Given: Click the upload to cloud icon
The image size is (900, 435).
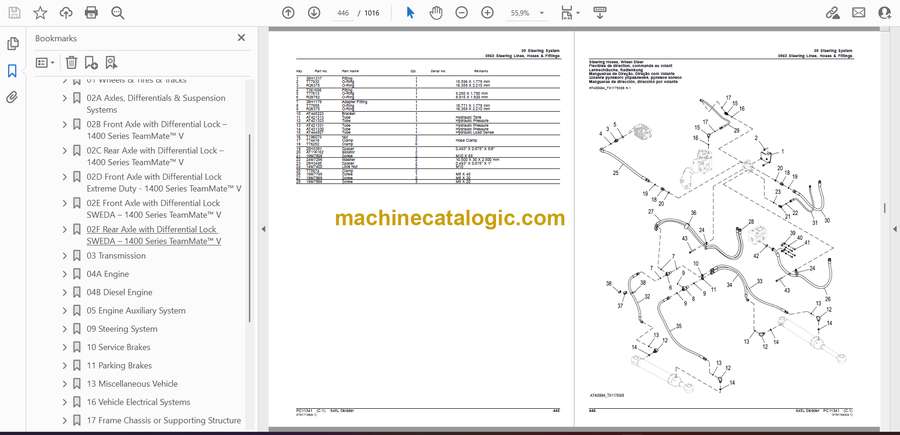Looking at the screenshot, I should [66, 13].
